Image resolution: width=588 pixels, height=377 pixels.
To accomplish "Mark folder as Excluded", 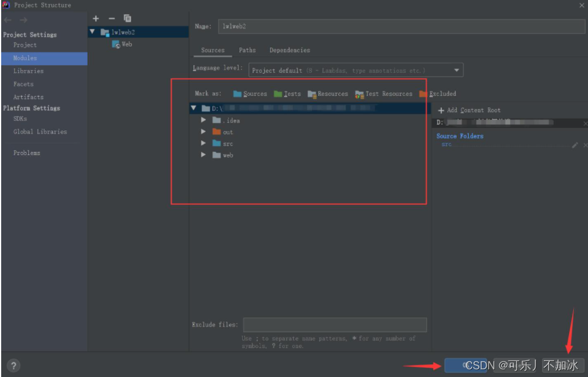I will click(438, 94).
